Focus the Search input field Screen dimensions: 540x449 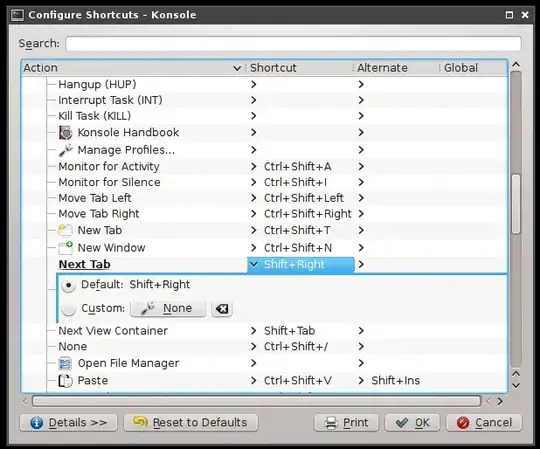[x=293, y=44]
